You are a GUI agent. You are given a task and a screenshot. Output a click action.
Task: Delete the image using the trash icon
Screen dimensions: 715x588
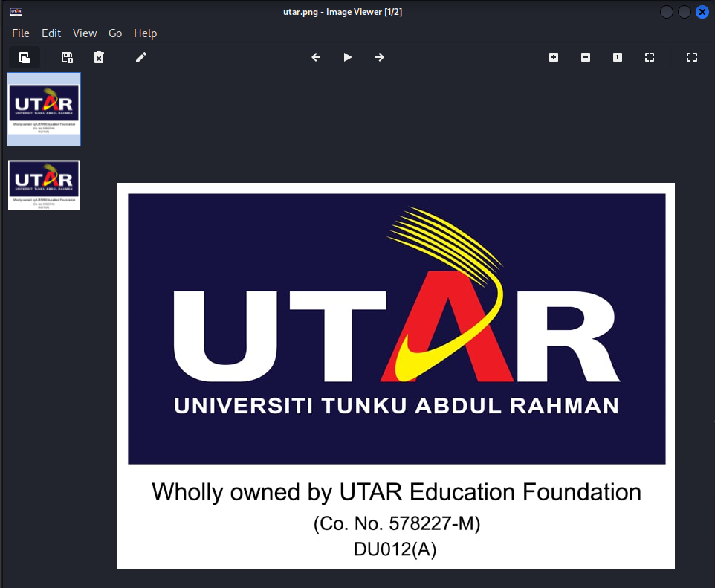coord(99,57)
